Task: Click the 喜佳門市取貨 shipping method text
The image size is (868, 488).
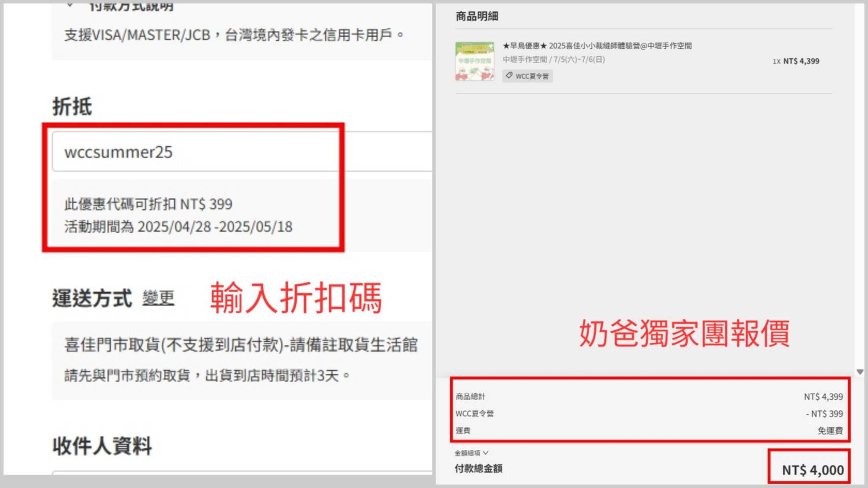Action: click(x=241, y=345)
